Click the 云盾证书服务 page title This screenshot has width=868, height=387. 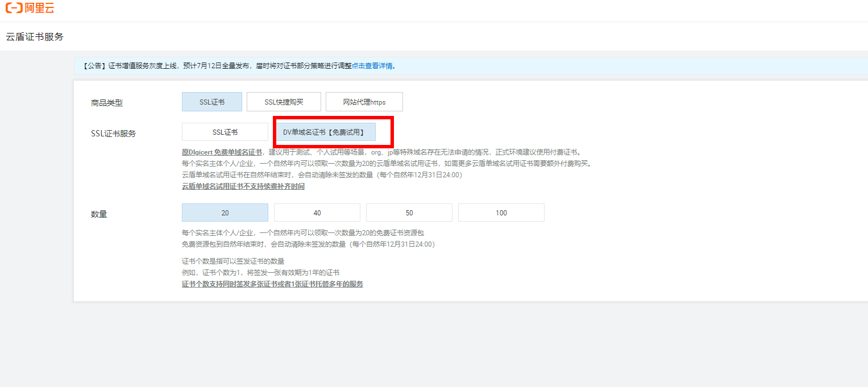pyautogui.click(x=35, y=37)
